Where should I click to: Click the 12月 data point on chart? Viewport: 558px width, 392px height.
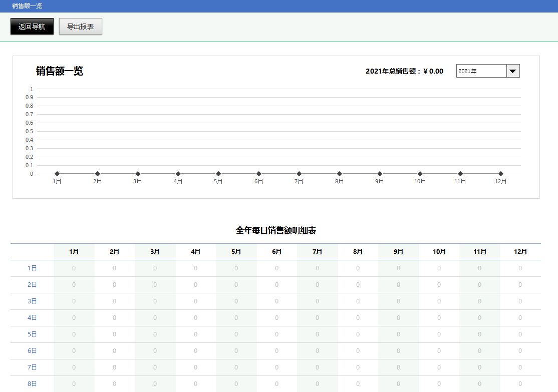pyautogui.click(x=501, y=174)
